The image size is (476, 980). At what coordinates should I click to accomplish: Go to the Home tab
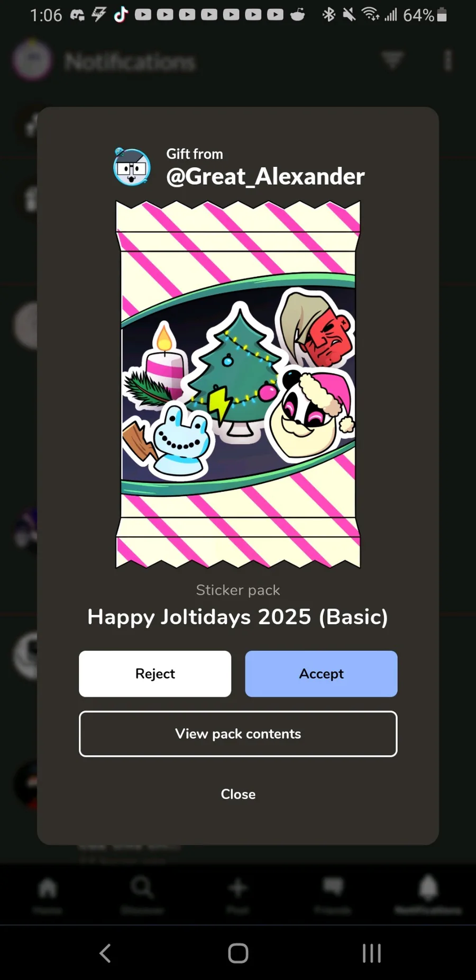coord(48,894)
